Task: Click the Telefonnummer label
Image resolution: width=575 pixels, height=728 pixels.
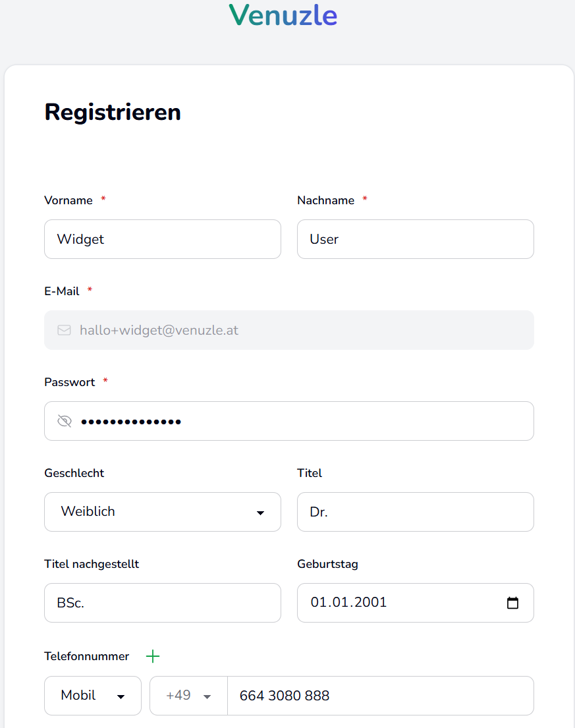Action: click(86, 656)
